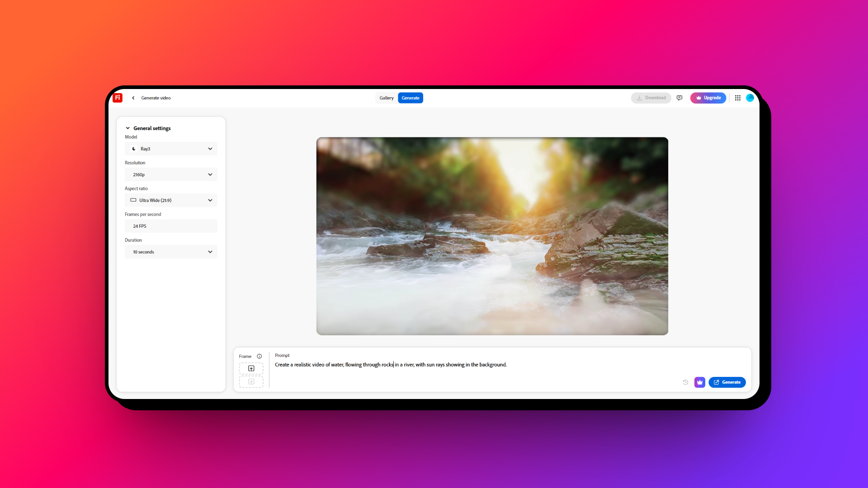Click the blue Generate button below prompt
The image size is (868, 488).
[727, 382]
